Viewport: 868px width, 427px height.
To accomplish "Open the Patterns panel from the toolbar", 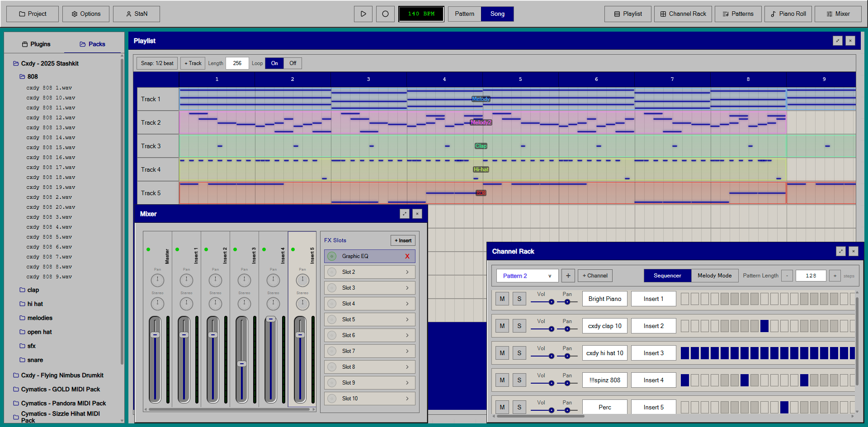I will click(738, 14).
